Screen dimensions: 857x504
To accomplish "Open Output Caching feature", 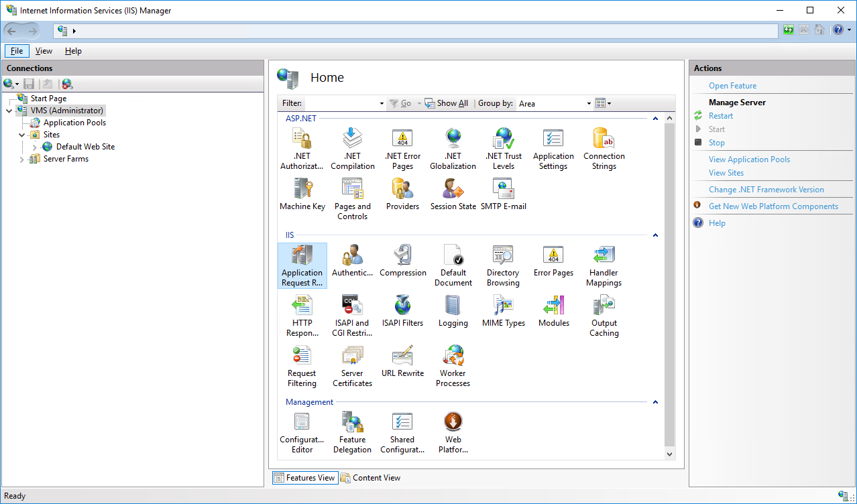I will tap(604, 316).
